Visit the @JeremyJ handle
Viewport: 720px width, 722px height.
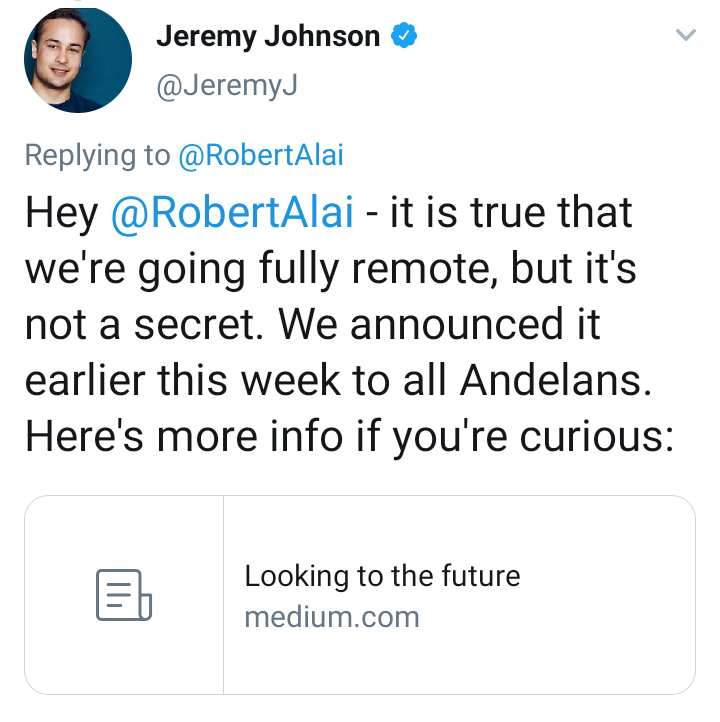click(x=227, y=86)
